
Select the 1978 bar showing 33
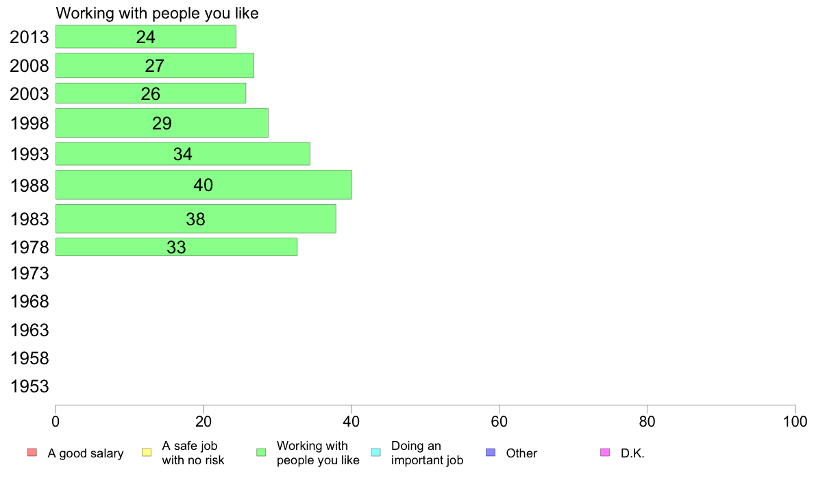click(x=177, y=247)
